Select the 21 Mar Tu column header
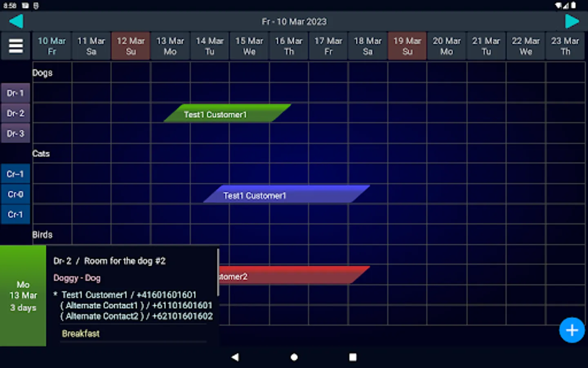Screen dimensions: 588x368 tap(486, 46)
